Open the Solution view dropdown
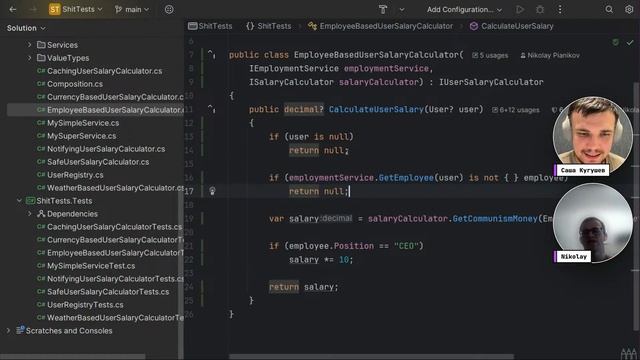Screen dimensions: 640x360 point(26,28)
